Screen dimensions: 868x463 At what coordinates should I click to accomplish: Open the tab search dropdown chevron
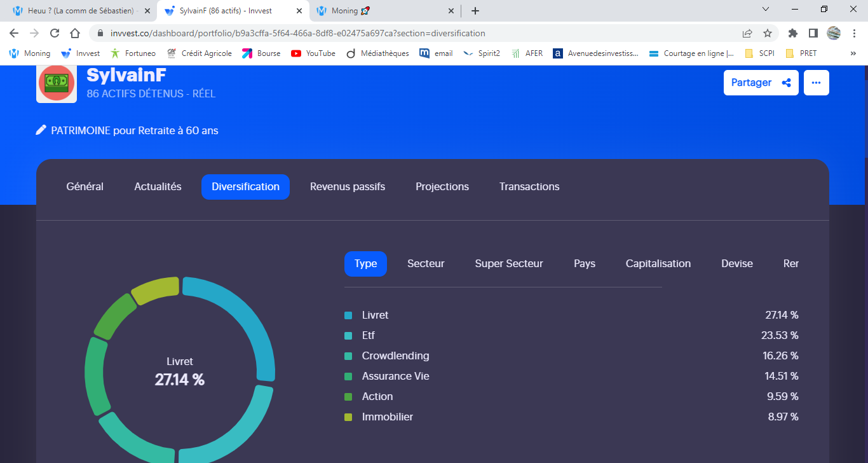766,10
